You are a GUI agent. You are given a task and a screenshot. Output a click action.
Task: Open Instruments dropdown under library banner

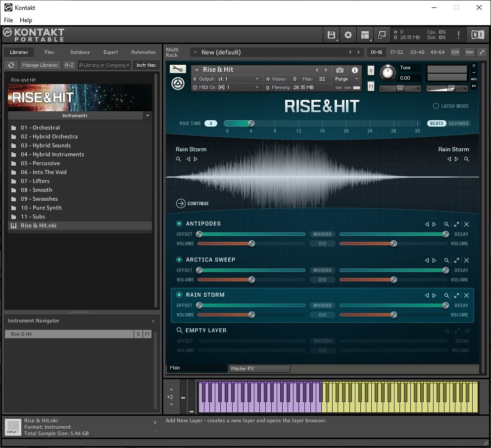(x=147, y=115)
